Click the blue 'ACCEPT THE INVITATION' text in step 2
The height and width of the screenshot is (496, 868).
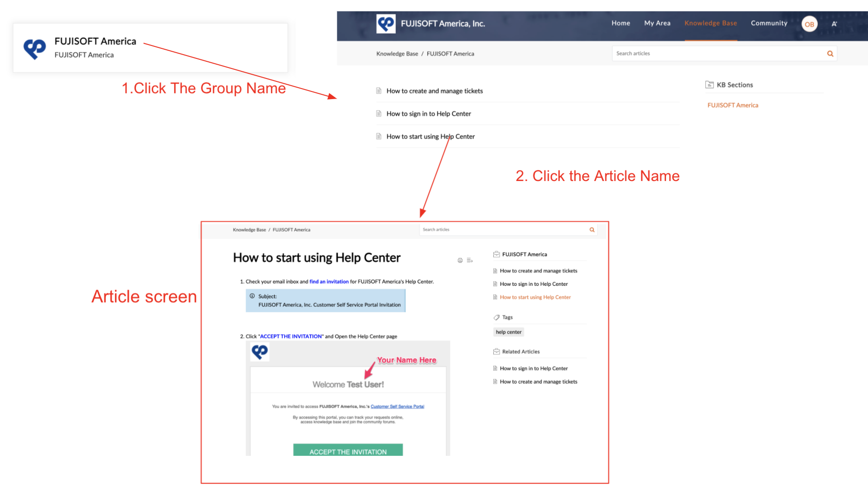click(x=291, y=337)
